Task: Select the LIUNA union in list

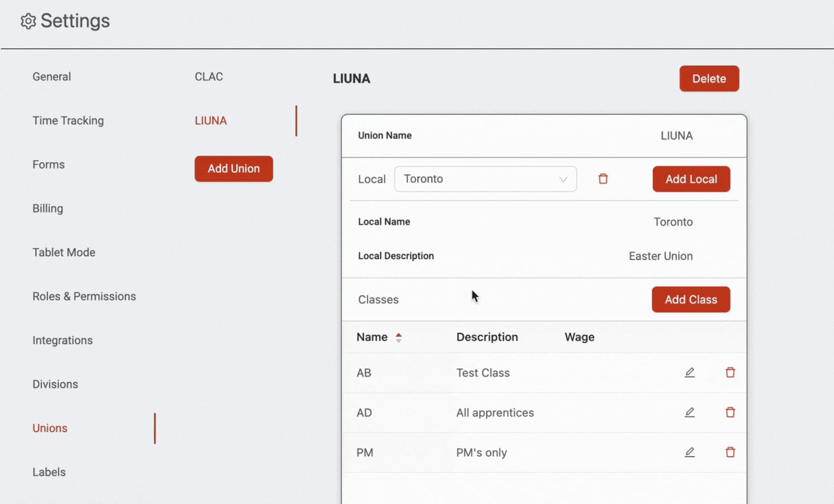Action: tap(211, 120)
